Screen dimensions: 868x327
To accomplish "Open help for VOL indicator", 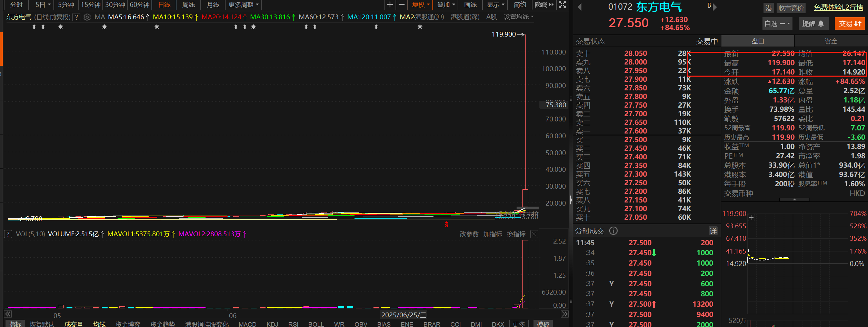I will [x=8, y=234].
